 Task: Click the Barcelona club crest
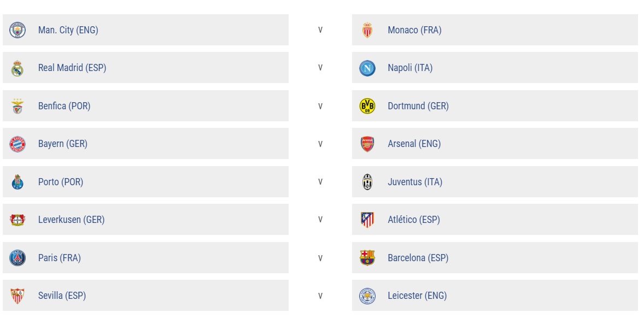coord(367,258)
